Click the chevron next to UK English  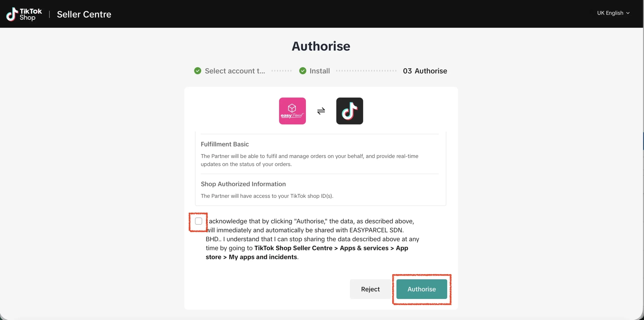[628, 13]
